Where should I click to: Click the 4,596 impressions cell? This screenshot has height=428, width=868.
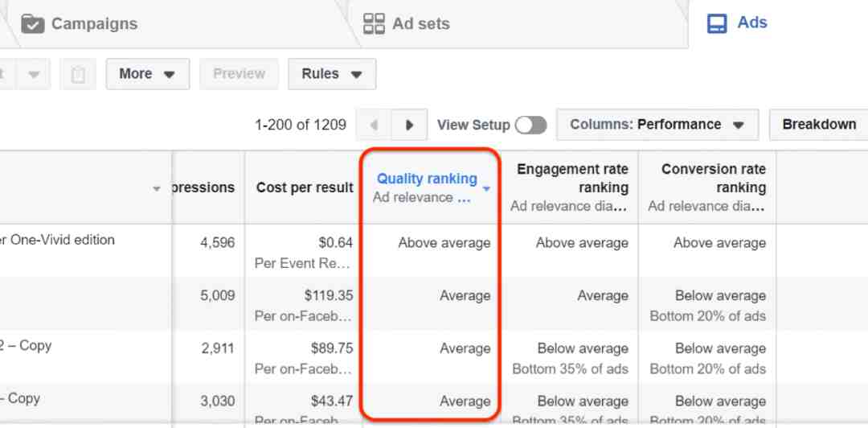[x=217, y=243]
